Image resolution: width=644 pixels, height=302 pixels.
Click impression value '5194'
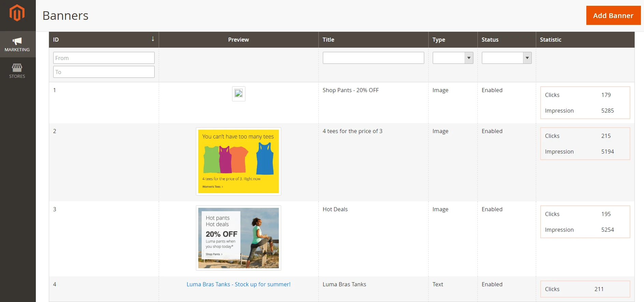607,152
